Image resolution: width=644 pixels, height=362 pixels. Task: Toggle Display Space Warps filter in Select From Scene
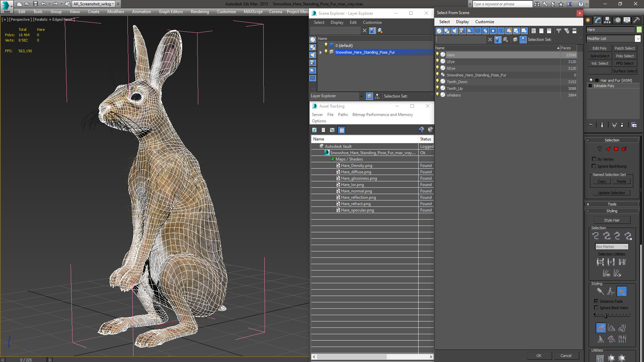click(478, 31)
